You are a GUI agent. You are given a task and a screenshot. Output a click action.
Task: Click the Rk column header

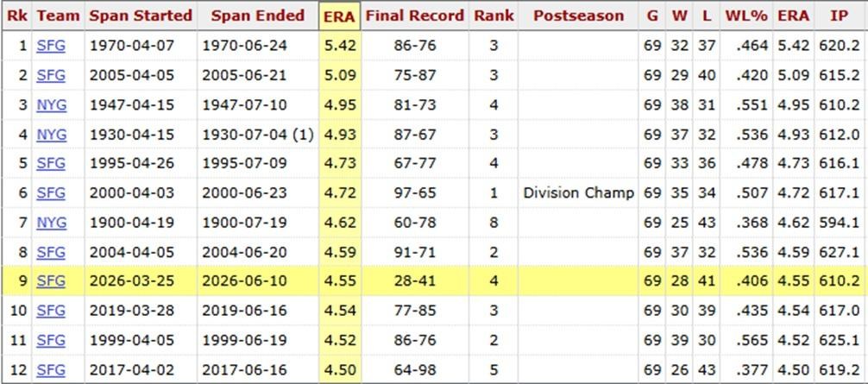coord(16,16)
